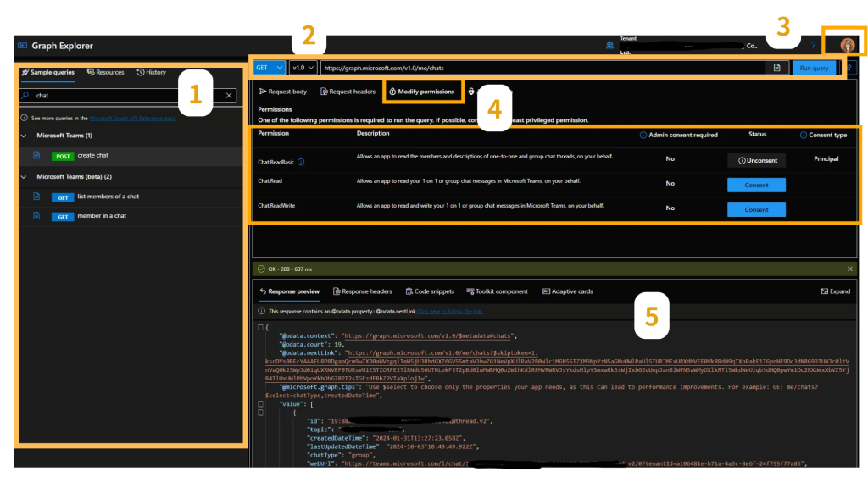Click the Request headers icon
Screen dimensions: 868x488
(x=324, y=91)
